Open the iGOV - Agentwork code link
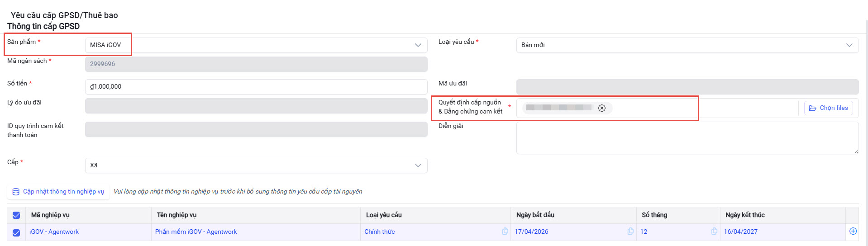 [54, 232]
